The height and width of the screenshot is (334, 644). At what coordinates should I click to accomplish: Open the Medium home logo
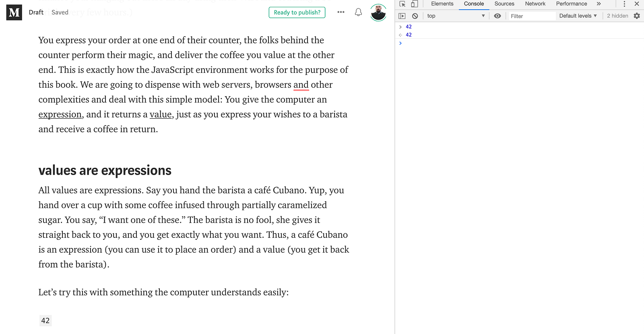click(x=14, y=12)
